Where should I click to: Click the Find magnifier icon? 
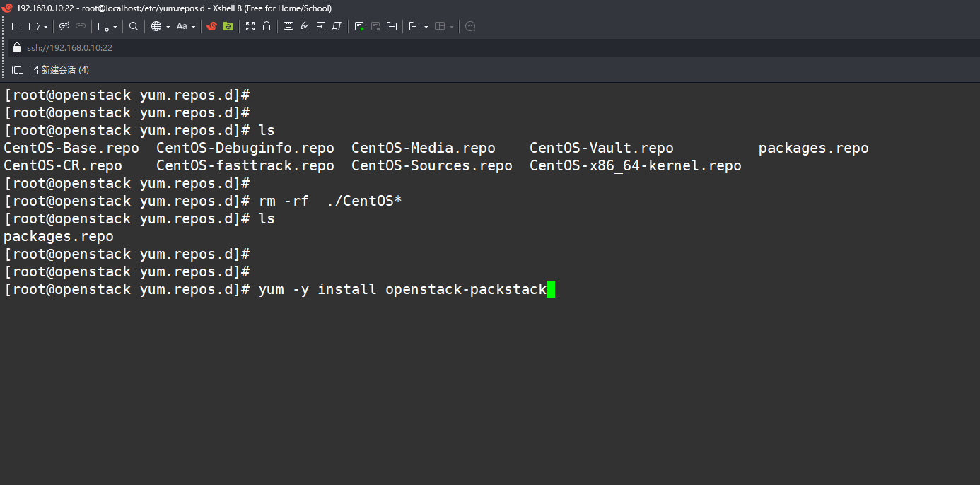click(134, 26)
